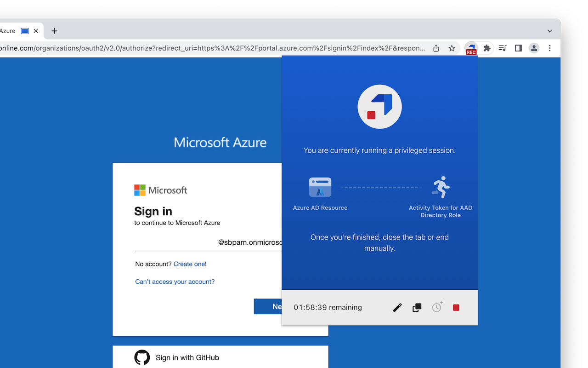
Task: Click the REC screen recorder extension icon
Action: point(471,48)
